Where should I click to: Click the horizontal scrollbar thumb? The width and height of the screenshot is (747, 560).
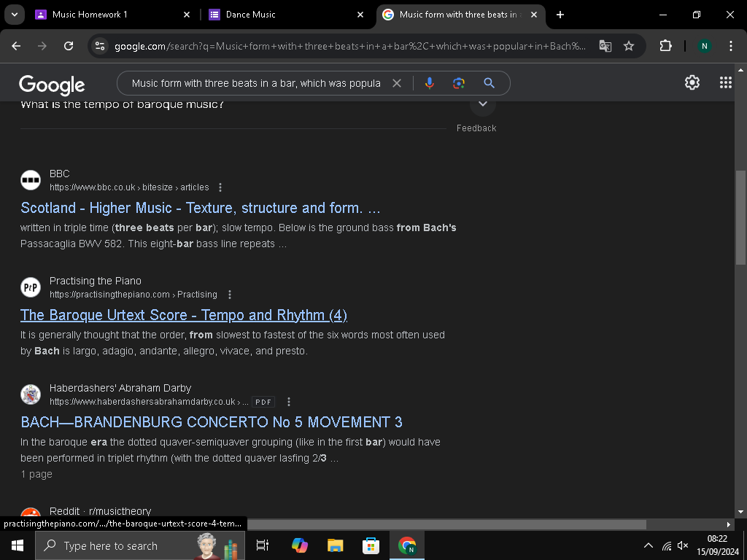447,524
